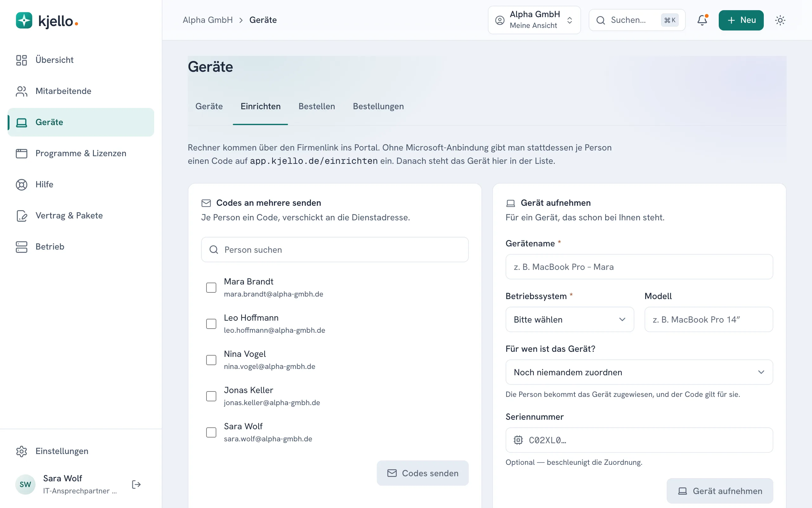
Task: Switch to the Bestellungen tab
Action: pyautogui.click(x=378, y=106)
